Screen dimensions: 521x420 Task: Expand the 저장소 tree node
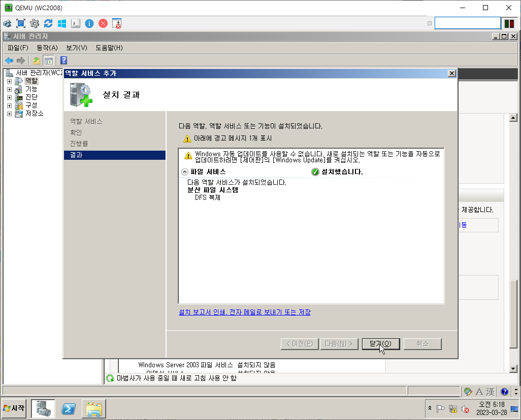(9, 114)
